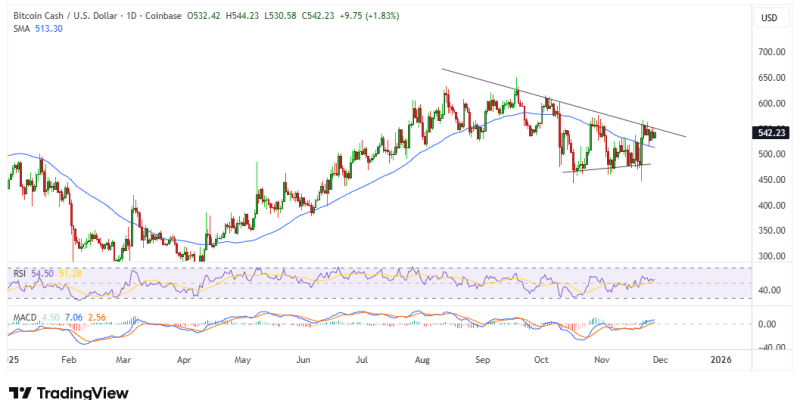800x400 pixels.
Task: Open the USD currency selector
Action: point(769,18)
